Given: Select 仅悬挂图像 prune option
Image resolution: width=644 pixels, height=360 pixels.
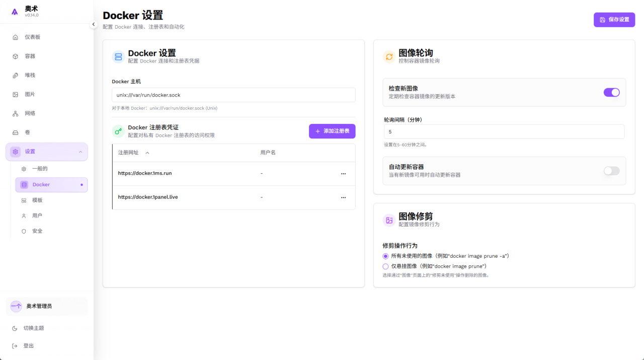Looking at the screenshot, I should 386,266.
